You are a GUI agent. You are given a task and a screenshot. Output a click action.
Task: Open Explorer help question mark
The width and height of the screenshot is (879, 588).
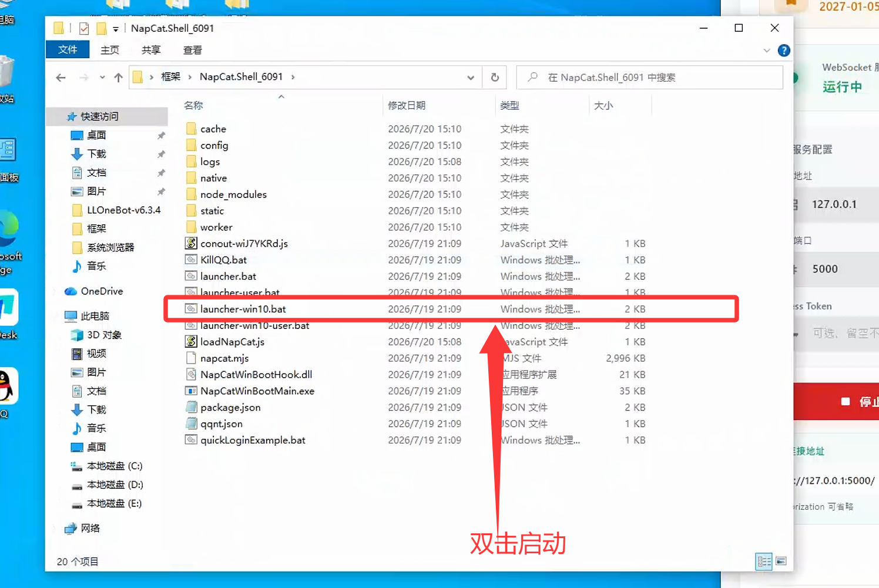(x=784, y=51)
